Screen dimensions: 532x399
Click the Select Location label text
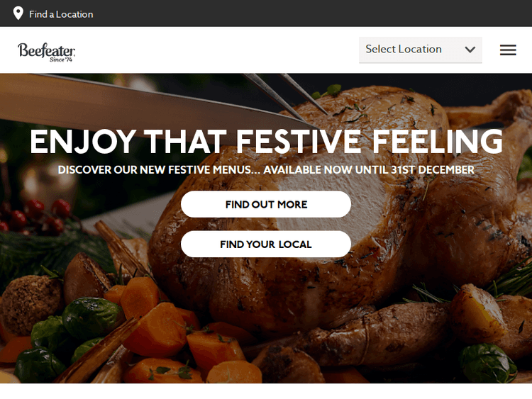[404, 49]
